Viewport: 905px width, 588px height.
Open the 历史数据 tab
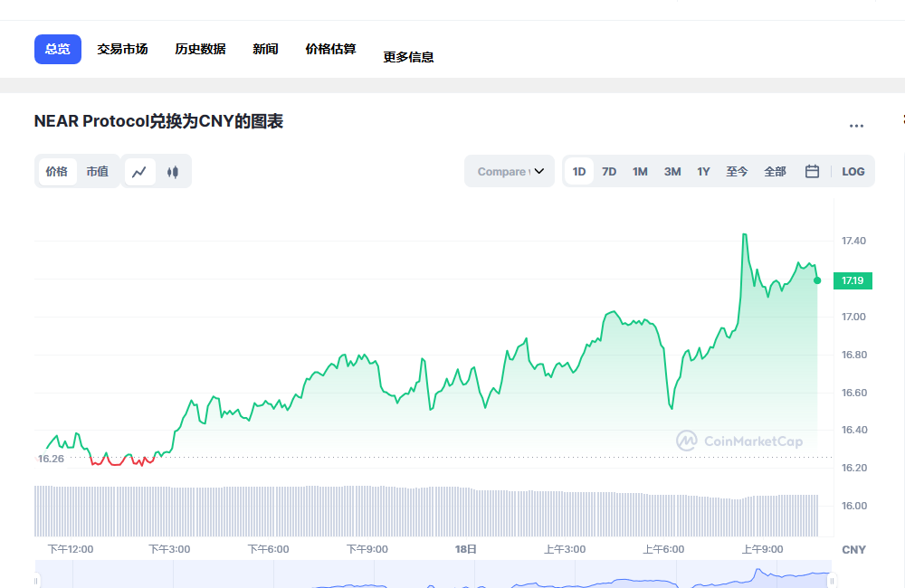coord(200,49)
